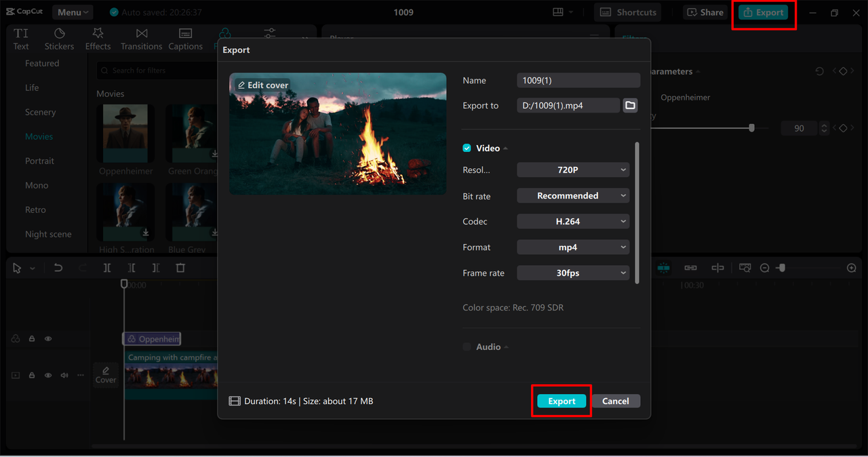The height and width of the screenshot is (457, 868).
Task: Switch to the Text tab
Action: point(21,39)
